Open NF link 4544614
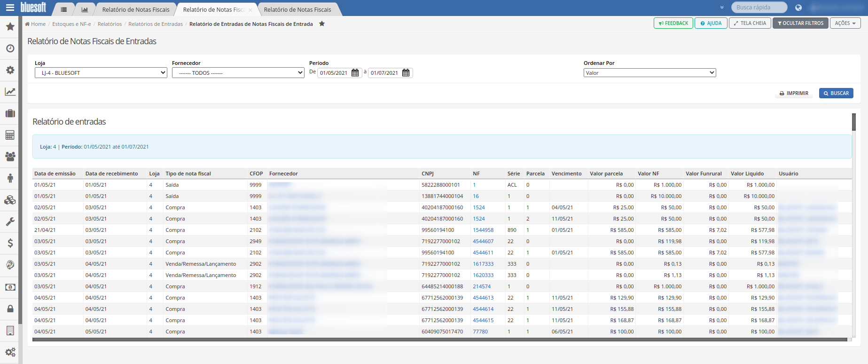This screenshot has height=364, width=868. tap(483, 309)
